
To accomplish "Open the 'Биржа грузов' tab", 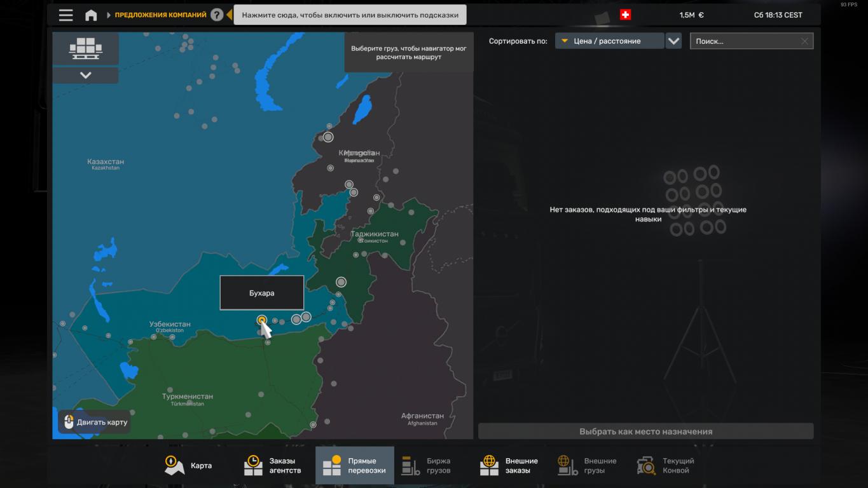I will tap(427, 466).
